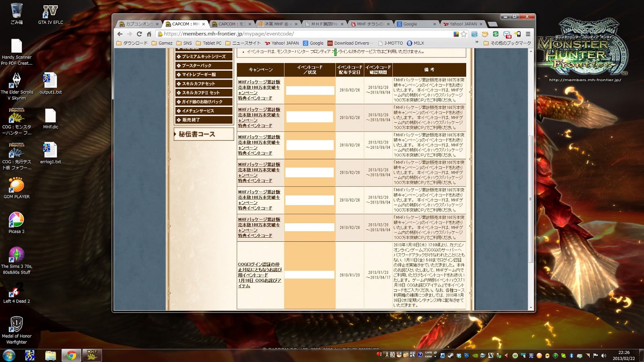The height and width of the screenshot is (362, 644).
Task: Open the volume speaker icon in the tray
Action: tap(604, 356)
